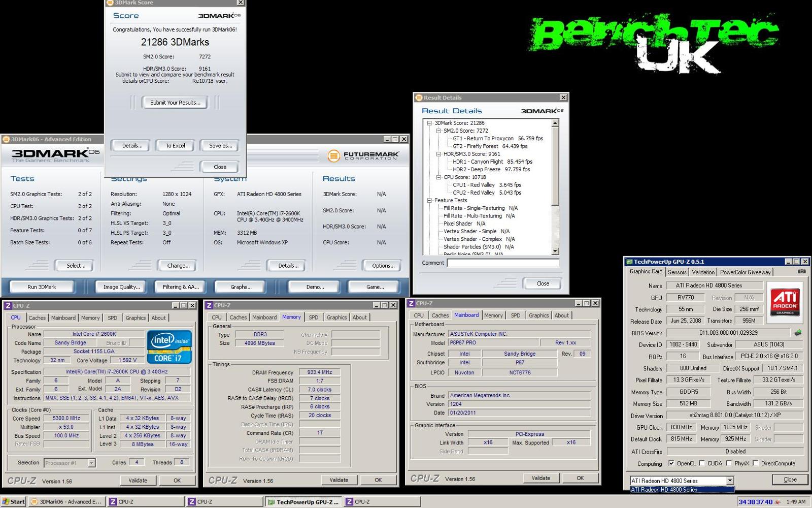The width and height of the screenshot is (812, 508).
Task: Click the ATI Radeon logo in GPU-Z
Action: pyautogui.click(x=785, y=302)
